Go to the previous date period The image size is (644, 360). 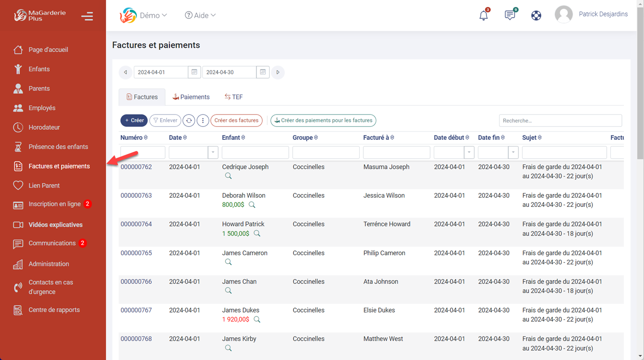(x=126, y=72)
